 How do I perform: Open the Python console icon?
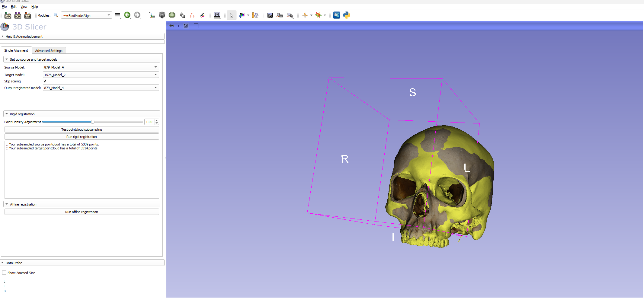[347, 15]
